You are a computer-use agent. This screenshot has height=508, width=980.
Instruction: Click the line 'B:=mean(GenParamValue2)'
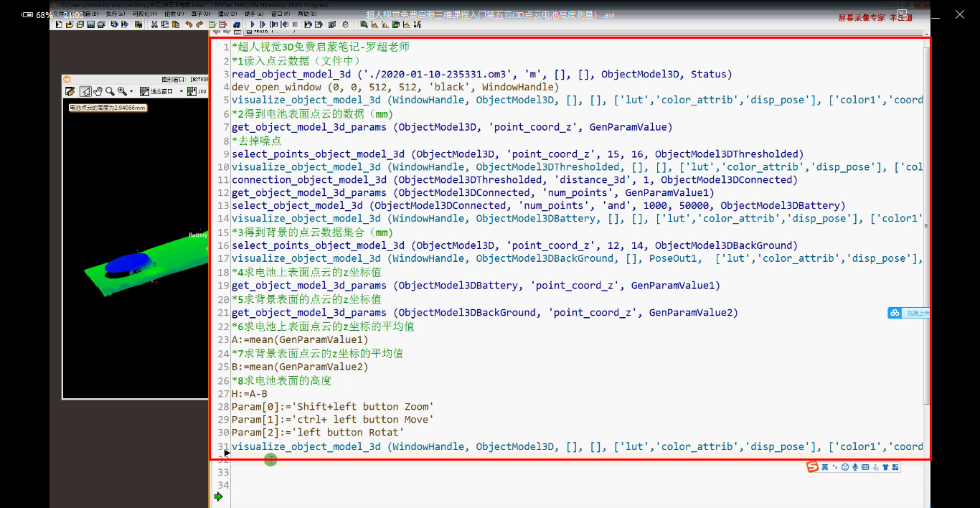[x=300, y=367]
